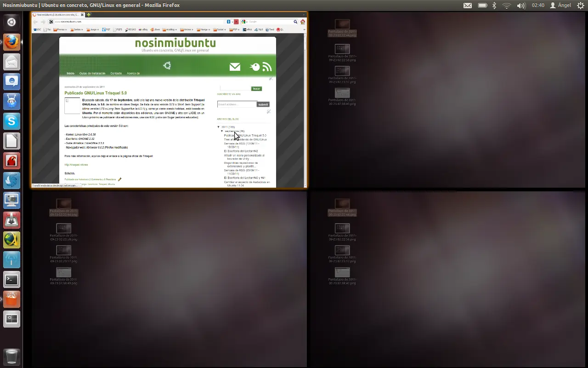
Task: Select the last screenshot file in bottom-right workspace
Action: point(342,276)
